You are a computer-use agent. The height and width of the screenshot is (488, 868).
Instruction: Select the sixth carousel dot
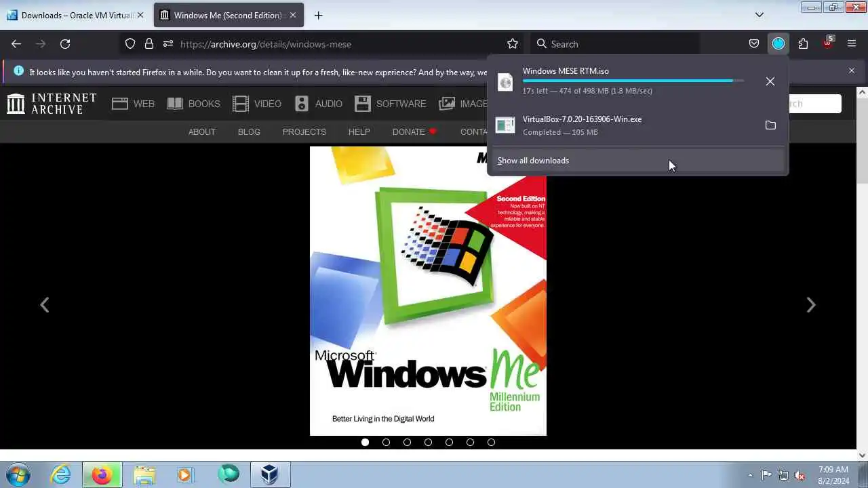click(x=470, y=442)
